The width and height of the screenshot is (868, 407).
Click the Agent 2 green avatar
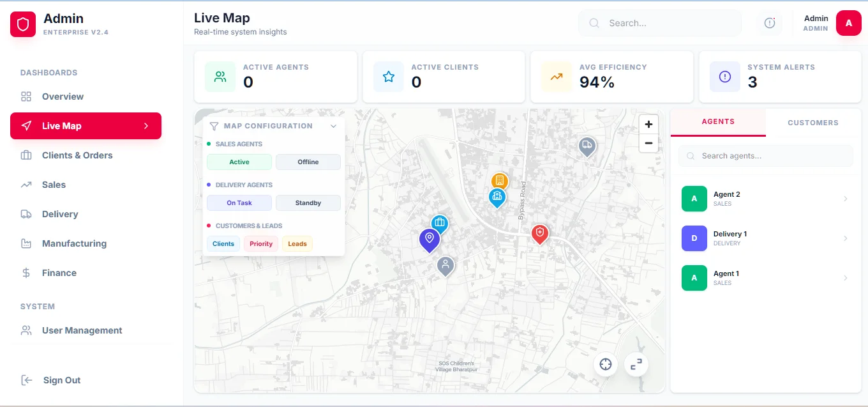point(694,199)
